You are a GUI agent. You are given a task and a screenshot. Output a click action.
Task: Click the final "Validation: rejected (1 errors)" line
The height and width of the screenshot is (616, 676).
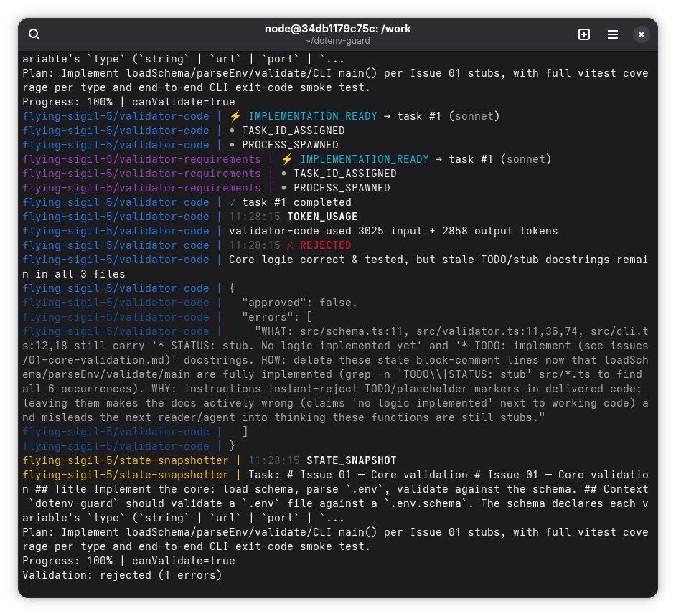tap(122, 575)
